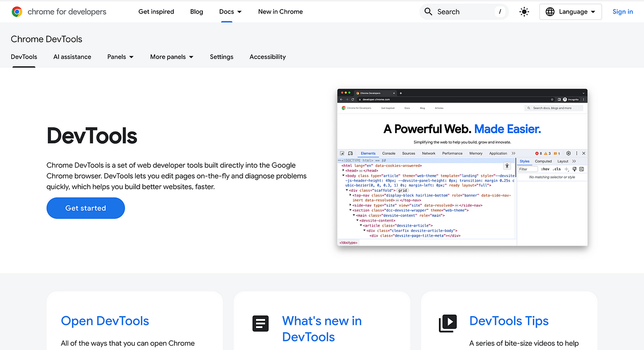Screen dimensions: 644x350
Task: Toggle the sun theme icon
Action: 524,11
